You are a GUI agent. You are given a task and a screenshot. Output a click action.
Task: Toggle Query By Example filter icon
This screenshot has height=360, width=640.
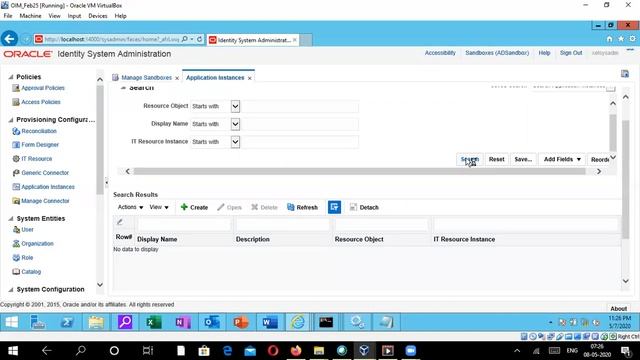[334, 207]
